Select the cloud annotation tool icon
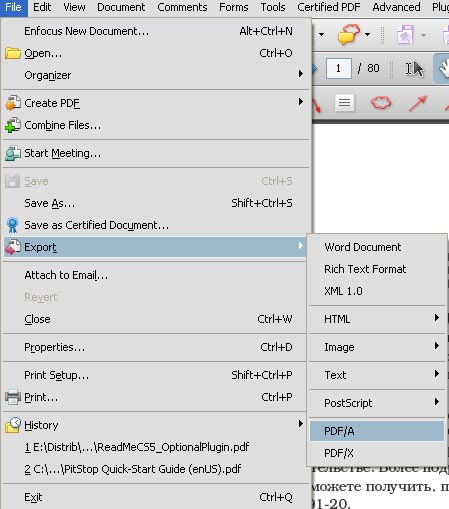This screenshot has height=509, width=449. click(x=381, y=103)
